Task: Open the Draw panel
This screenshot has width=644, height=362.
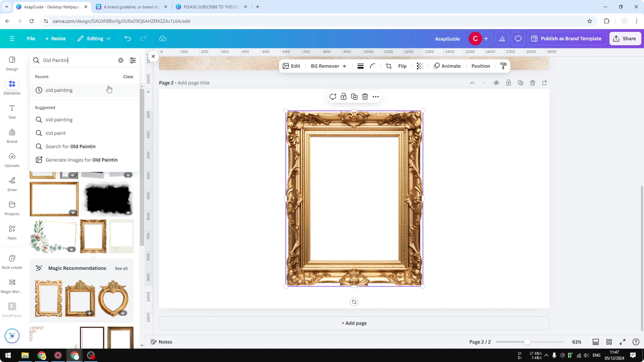Action: [12, 184]
